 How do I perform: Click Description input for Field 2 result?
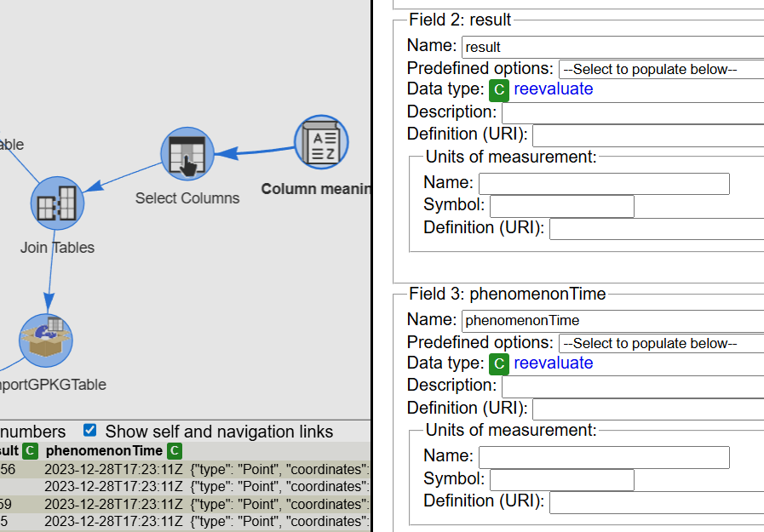pyautogui.click(x=632, y=112)
